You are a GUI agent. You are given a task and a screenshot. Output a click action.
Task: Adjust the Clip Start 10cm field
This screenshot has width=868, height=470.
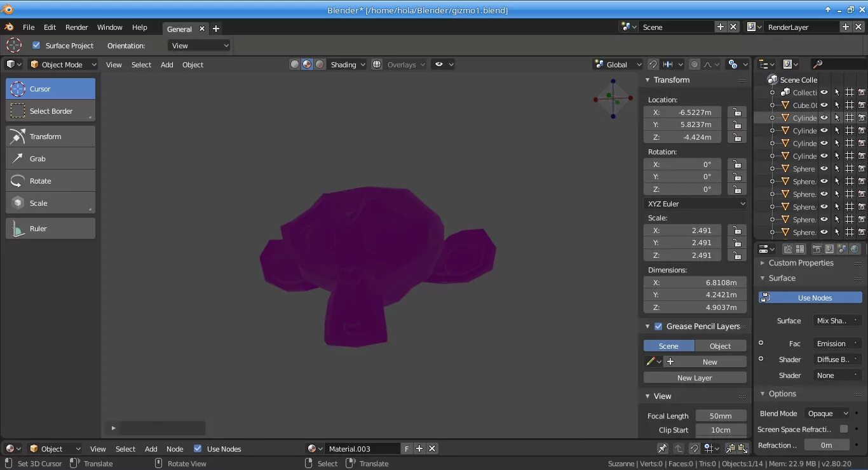coord(721,430)
